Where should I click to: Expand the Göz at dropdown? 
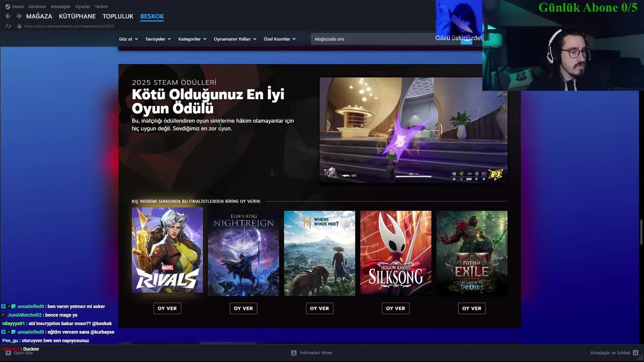click(128, 39)
